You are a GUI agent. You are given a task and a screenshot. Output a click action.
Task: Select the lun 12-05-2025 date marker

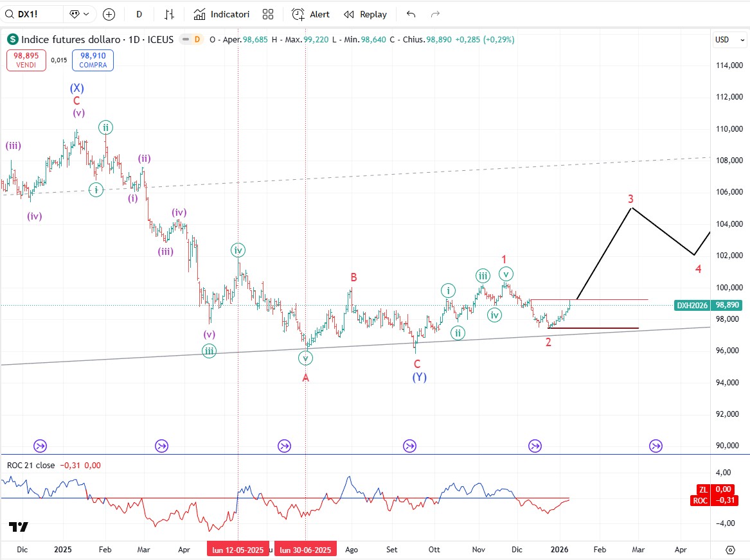(x=238, y=550)
